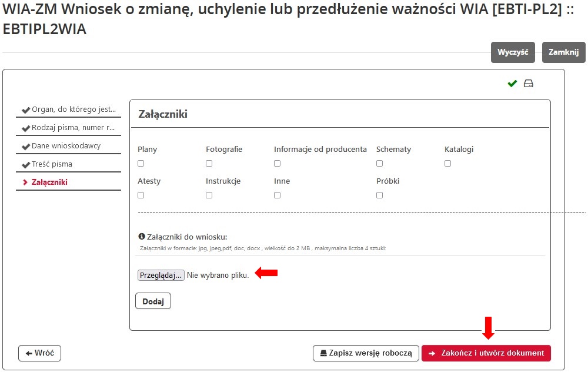The height and width of the screenshot is (375, 588).
Task: Enable the Instrukcje checkbox
Action: click(208, 195)
